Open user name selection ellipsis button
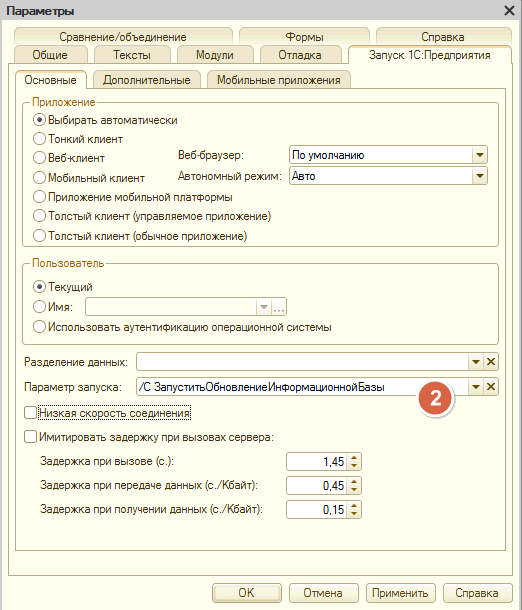 279,307
